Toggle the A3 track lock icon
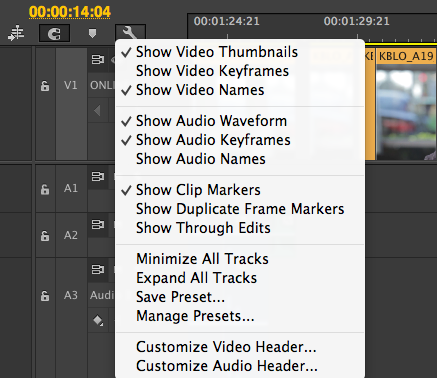 (x=45, y=295)
